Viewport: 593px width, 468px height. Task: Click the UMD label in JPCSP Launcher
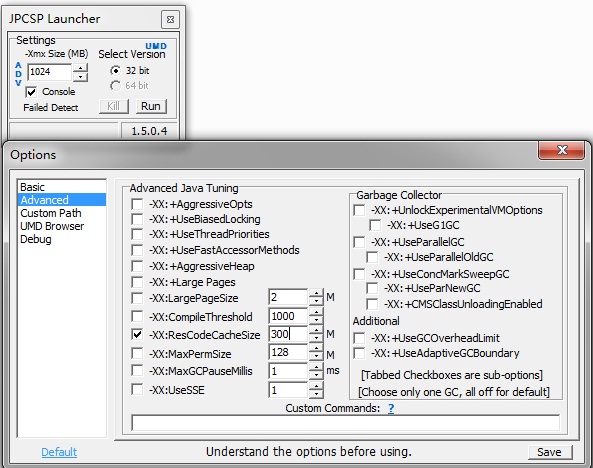point(156,46)
